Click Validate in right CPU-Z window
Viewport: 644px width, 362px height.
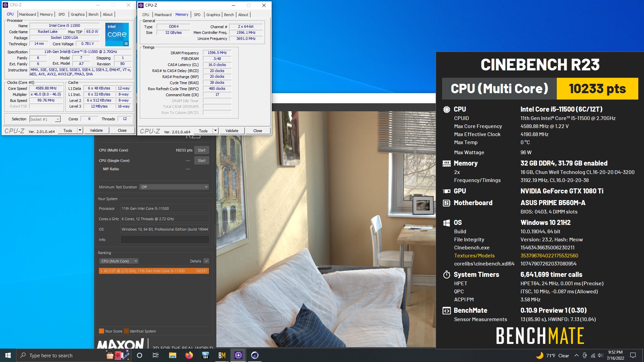pyautogui.click(x=232, y=131)
